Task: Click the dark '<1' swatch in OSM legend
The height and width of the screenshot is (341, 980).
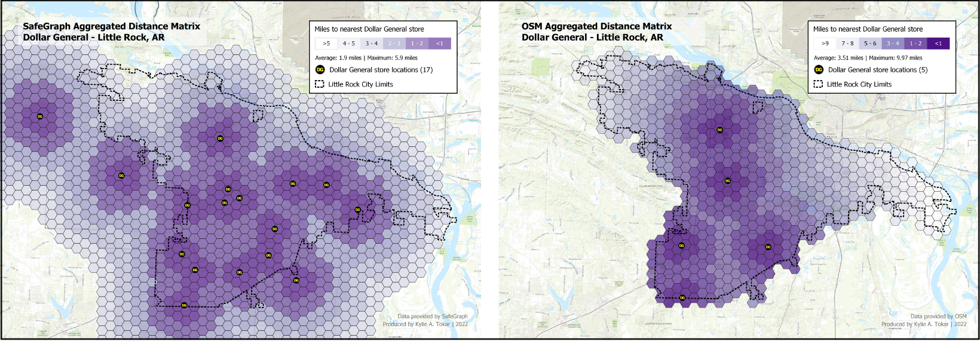Action: [939, 44]
